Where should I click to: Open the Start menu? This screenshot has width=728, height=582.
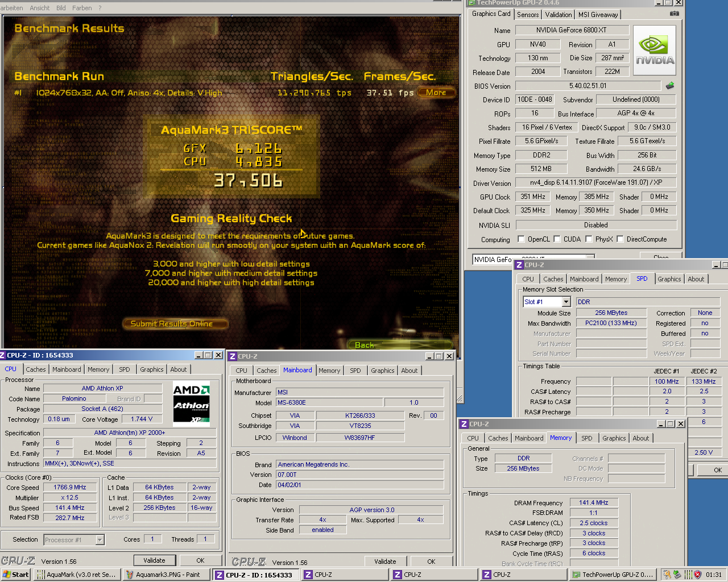[15, 575]
